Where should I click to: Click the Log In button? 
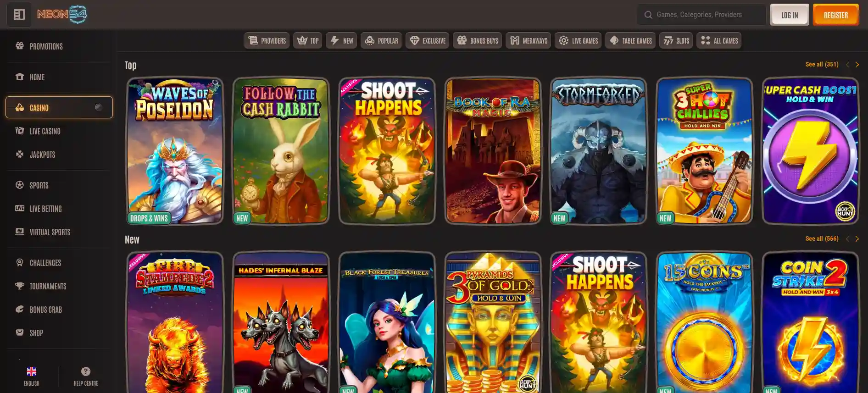tap(789, 15)
